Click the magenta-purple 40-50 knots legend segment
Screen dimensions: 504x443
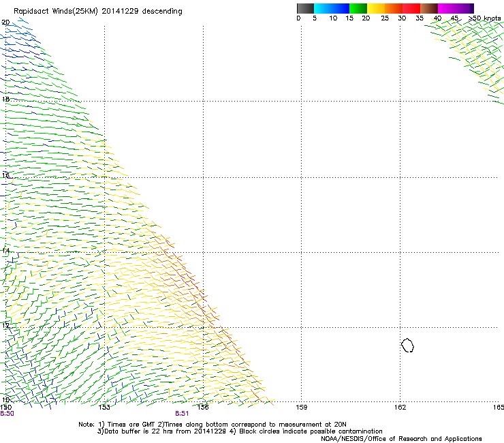[456, 8]
